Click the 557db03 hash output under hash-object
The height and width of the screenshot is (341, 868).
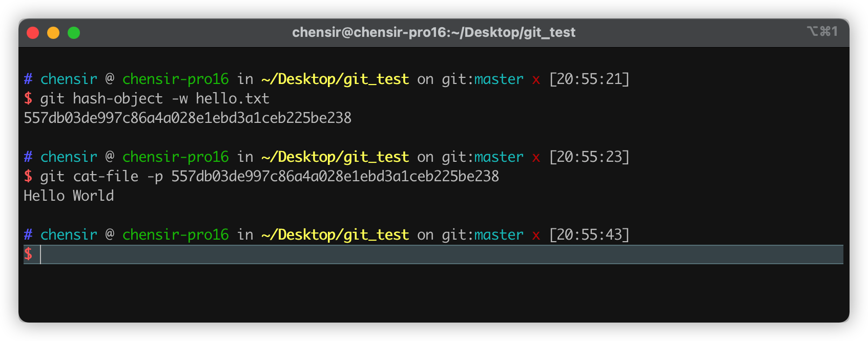pos(187,118)
